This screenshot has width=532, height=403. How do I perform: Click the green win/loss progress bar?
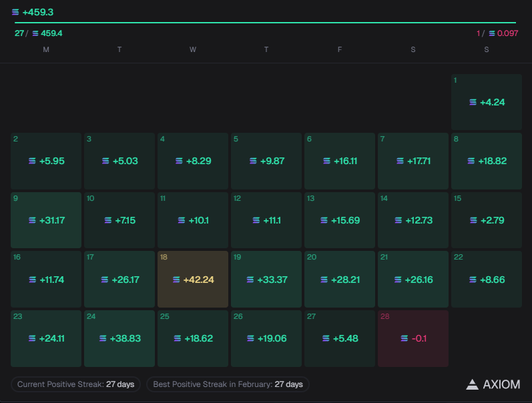265,23
